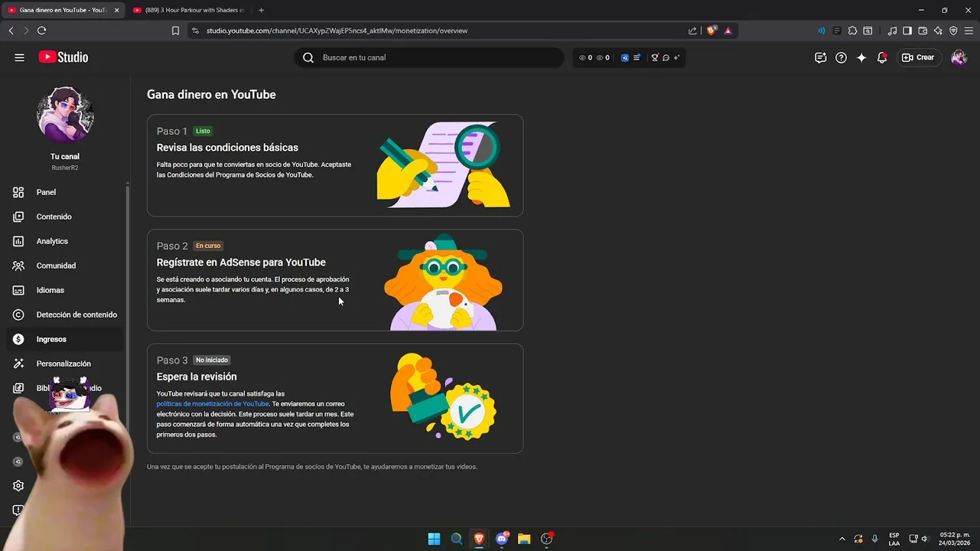Open the browser main menu

[x=969, y=31]
